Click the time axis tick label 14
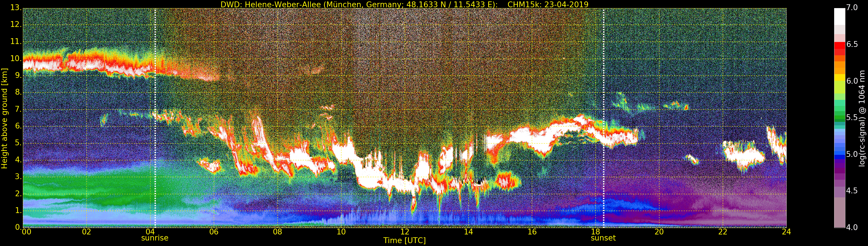This screenshot has height=246, width=868. point(468,232)
